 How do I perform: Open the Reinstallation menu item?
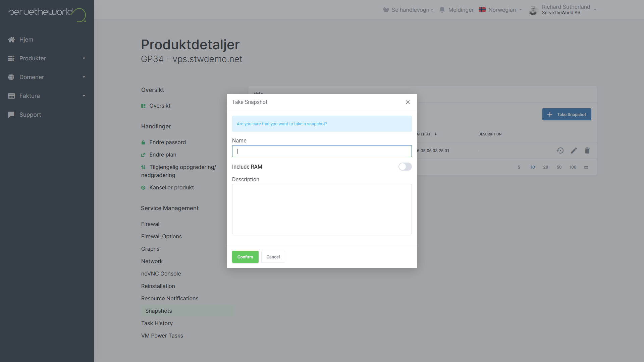pos(158,286)
